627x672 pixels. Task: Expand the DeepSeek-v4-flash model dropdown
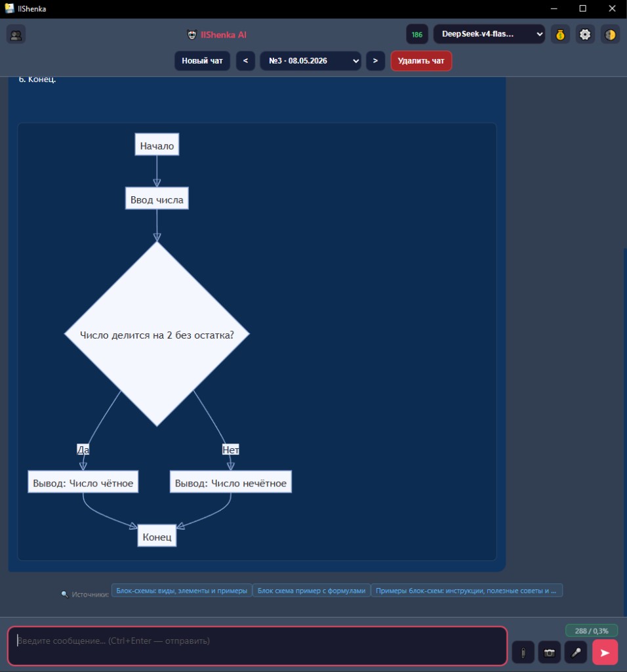coord(489,34)
